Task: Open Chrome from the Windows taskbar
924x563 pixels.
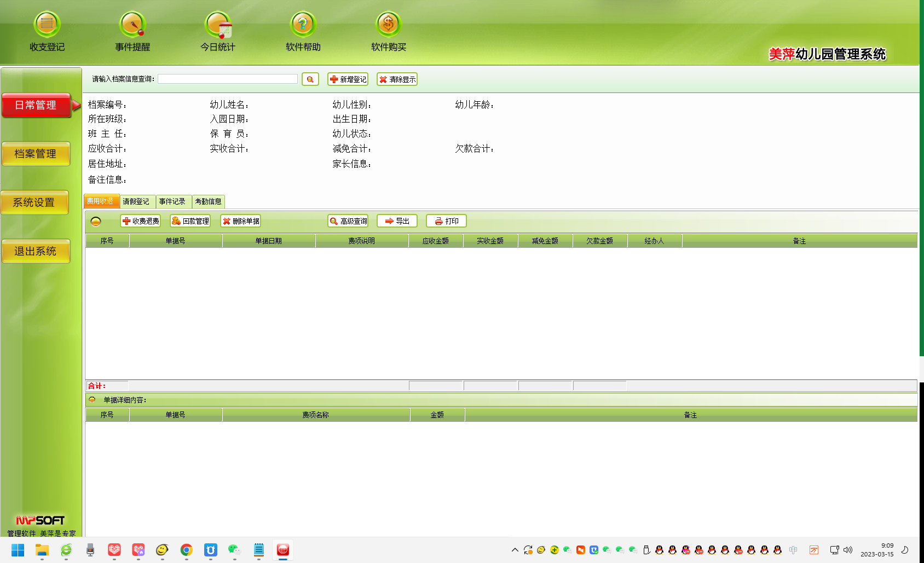Action: tap(187, 550)
